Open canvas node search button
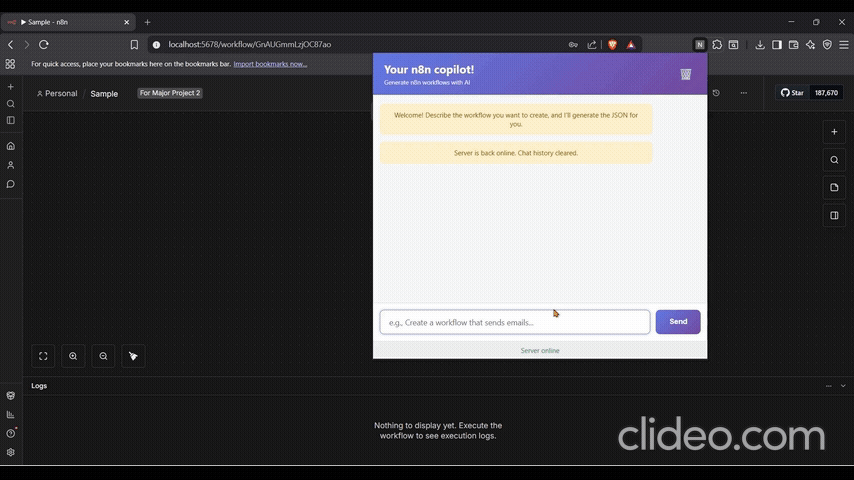 tap(834, 160)
